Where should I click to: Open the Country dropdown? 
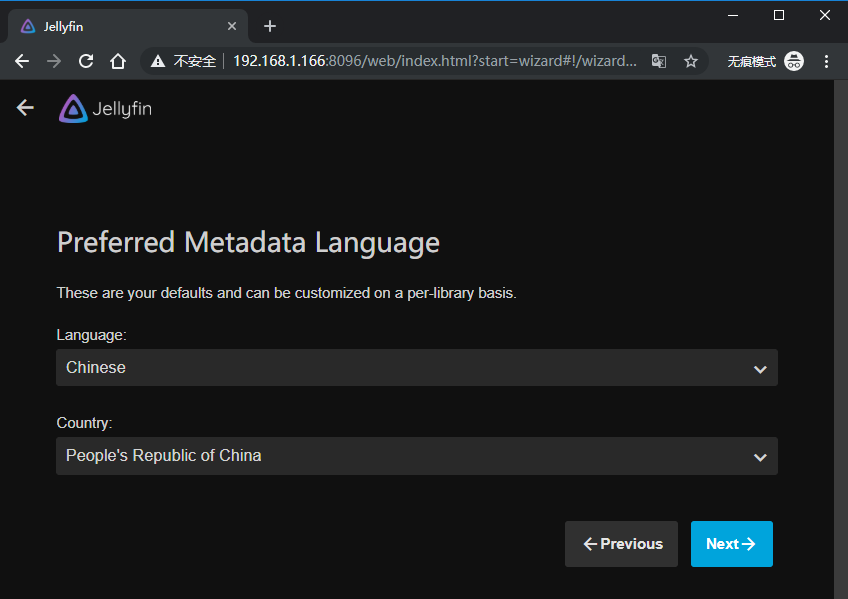tap(400, 456)
